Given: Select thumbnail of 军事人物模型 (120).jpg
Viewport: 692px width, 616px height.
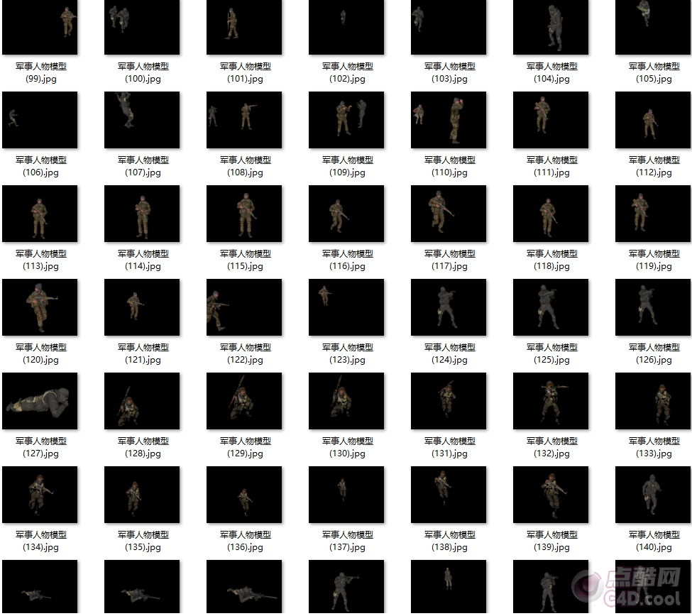Looking at the screenshot, I should [x=40, y=307].
